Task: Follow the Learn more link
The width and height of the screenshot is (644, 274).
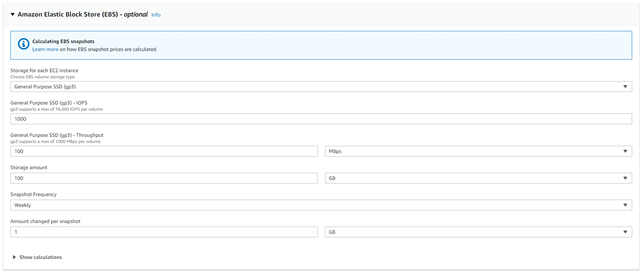Action: (45, 49)
